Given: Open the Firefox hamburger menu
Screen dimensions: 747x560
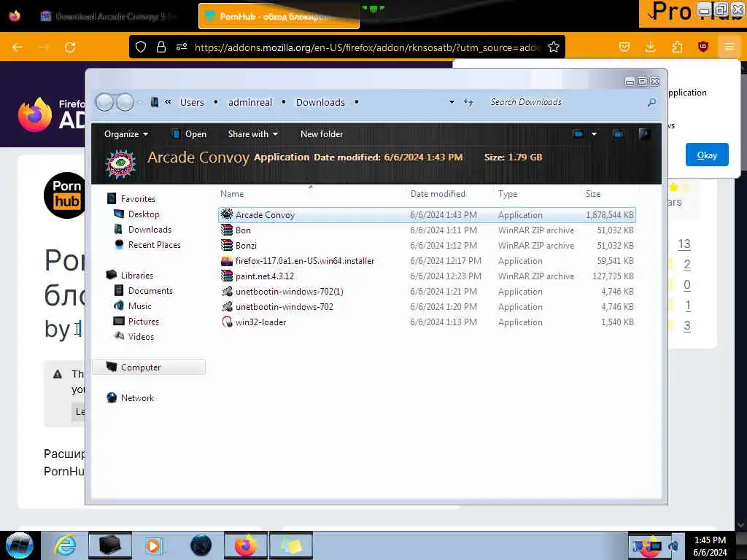Looking at the screenshot, I should click(729, 47).
